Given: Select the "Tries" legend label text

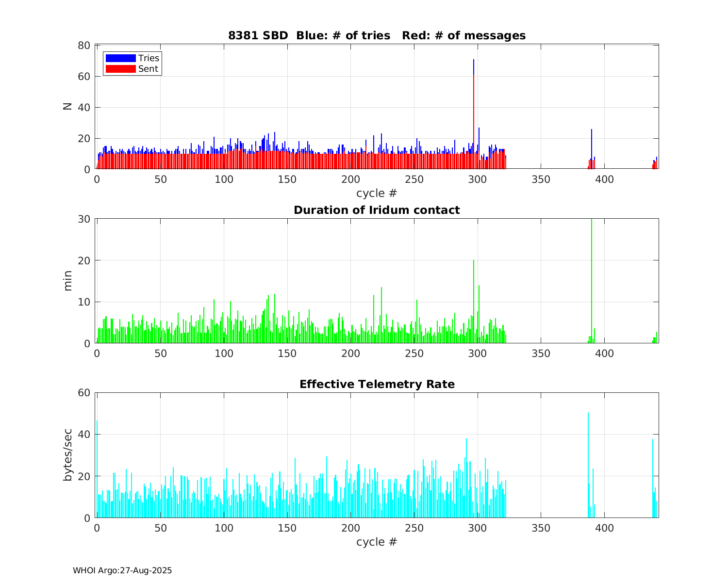Looking at the screenshot, I should coord(149,58).
